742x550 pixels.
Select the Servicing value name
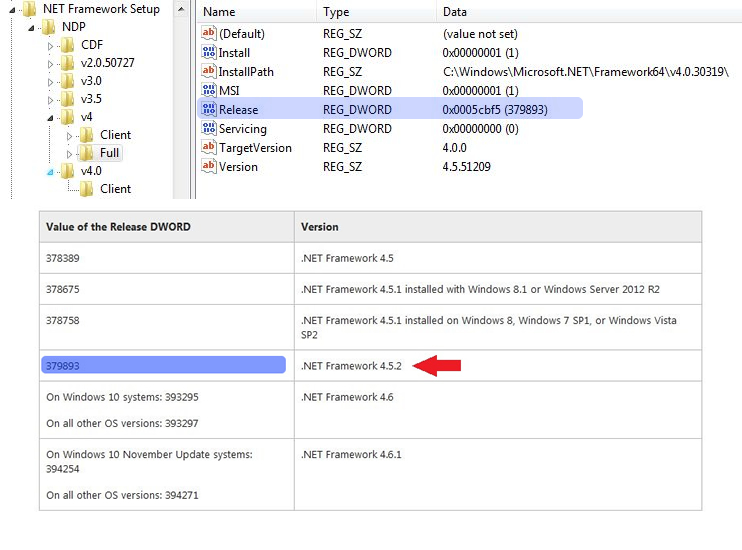(x=243, y=129)
